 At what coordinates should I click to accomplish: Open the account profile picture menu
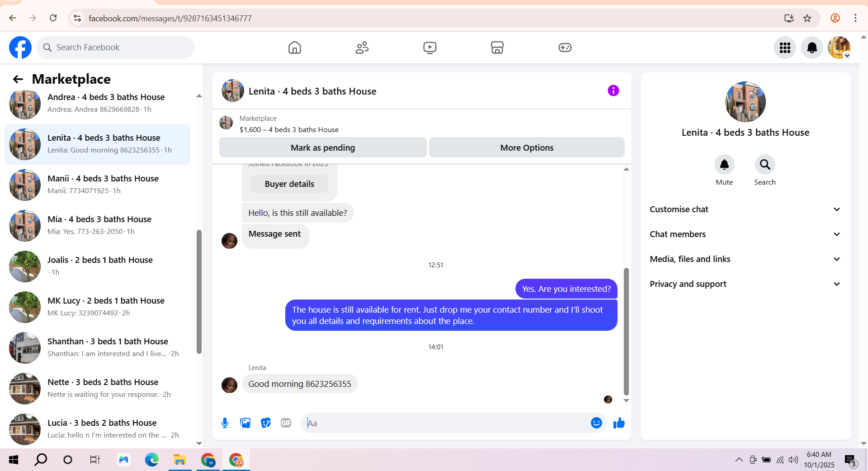click(839, 48)
